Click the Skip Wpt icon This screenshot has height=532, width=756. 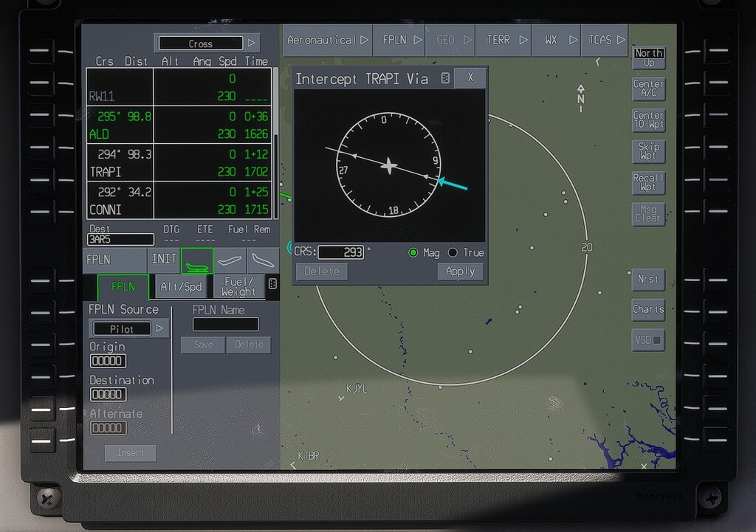click(647, 152)
